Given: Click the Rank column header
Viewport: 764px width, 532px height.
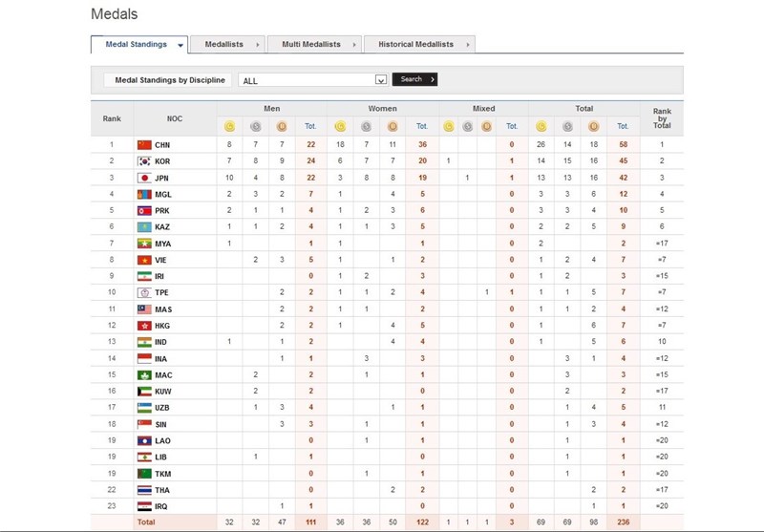Looking at the screenshot, I should coord(112,118).
